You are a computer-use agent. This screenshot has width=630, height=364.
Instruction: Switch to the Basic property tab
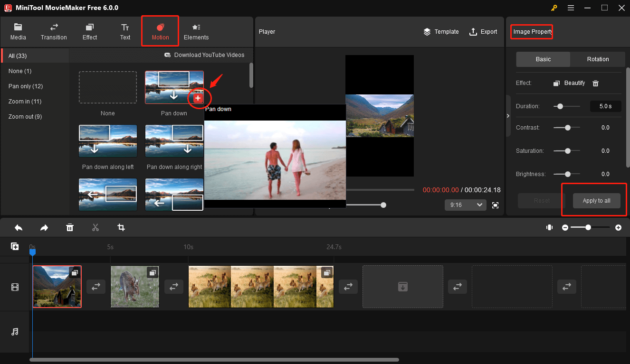(543, 59)
